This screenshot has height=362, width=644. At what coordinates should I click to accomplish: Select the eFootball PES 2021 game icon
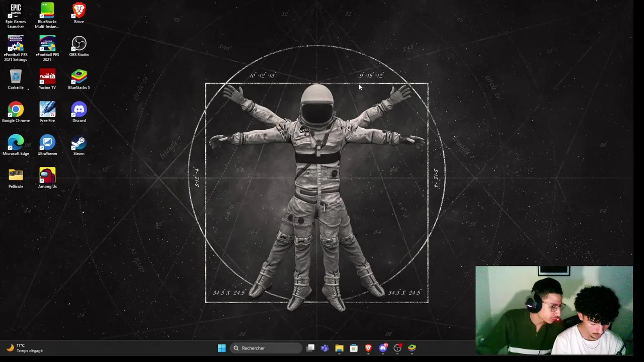click(47, 49)
